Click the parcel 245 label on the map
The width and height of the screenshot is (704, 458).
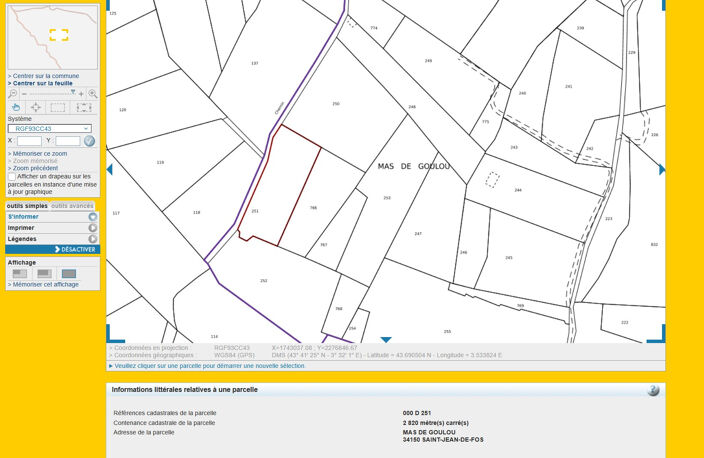pyautogui.click(x=509, y=258)
